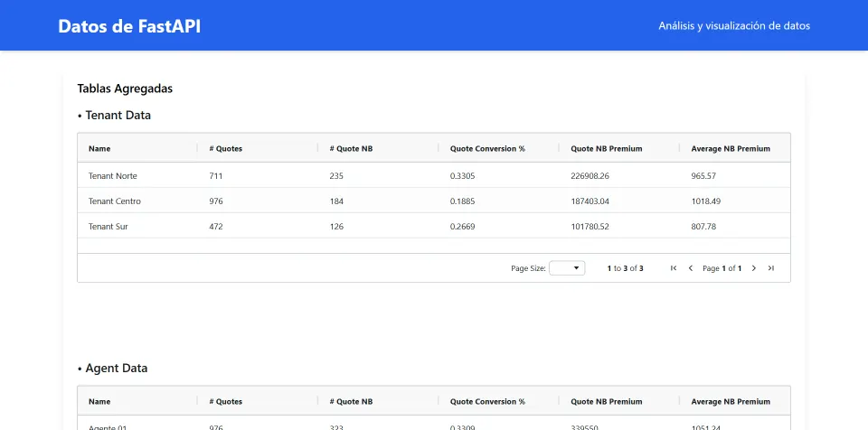
Task: Click the 126 quote NB cell
Action: tap(336, 227)
